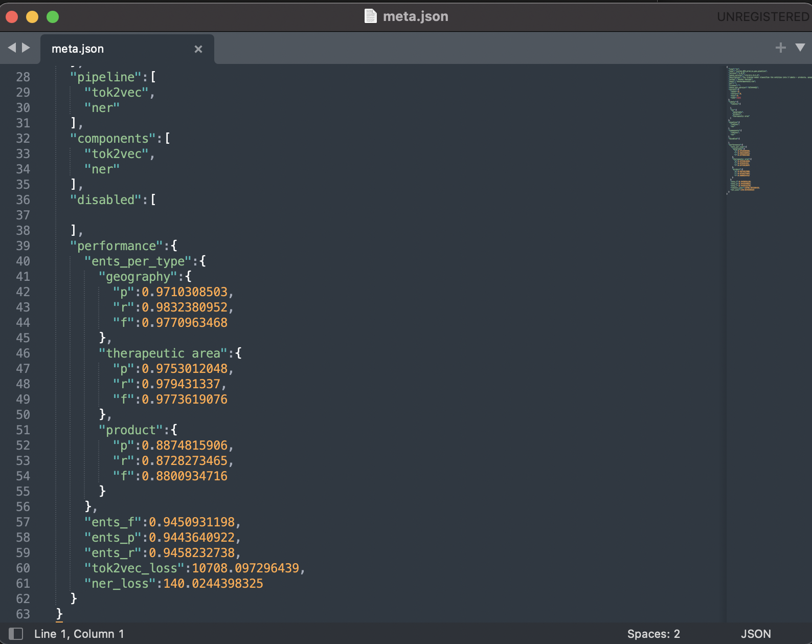Click the "ner_loss" key text
Screen dimensions: 812x644
(120, 584)
